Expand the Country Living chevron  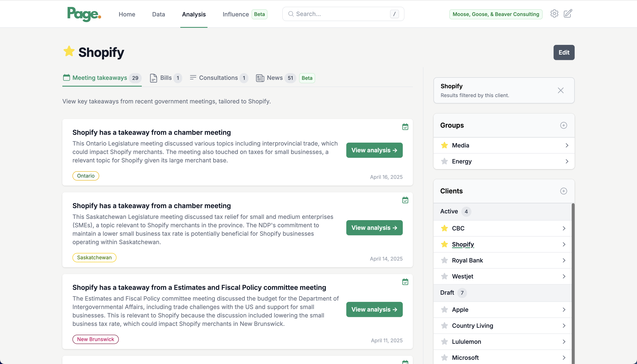click(564, 325)
